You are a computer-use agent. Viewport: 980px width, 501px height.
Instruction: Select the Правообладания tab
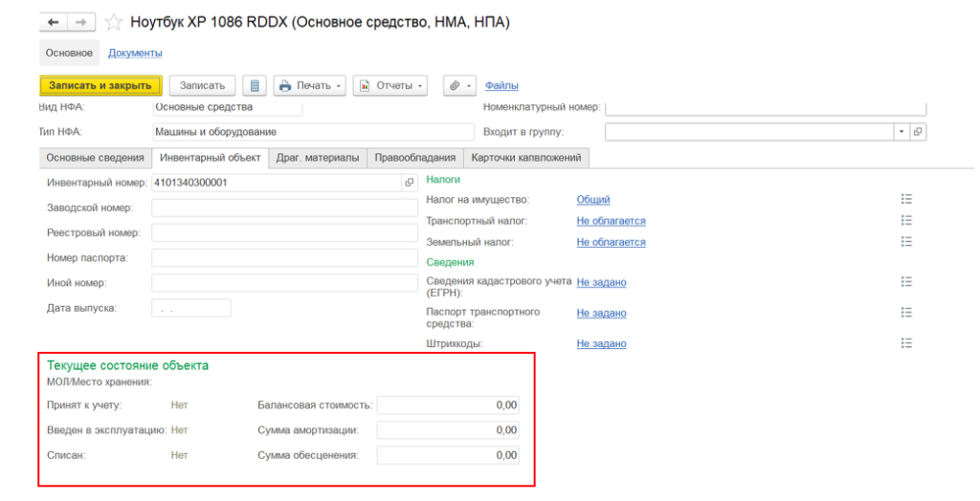click(x=415, y=158)
